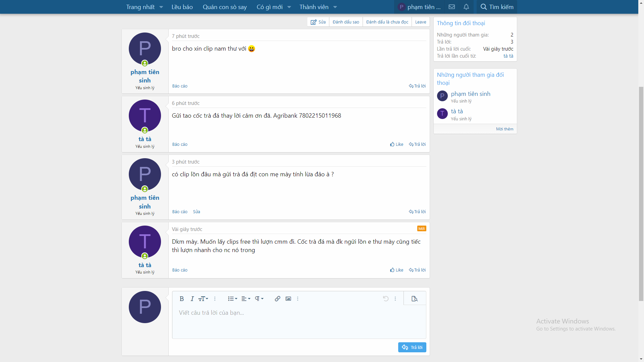Open Quán con sò say menu
Viewport: 644px width, 362px height.
(225, 7)
